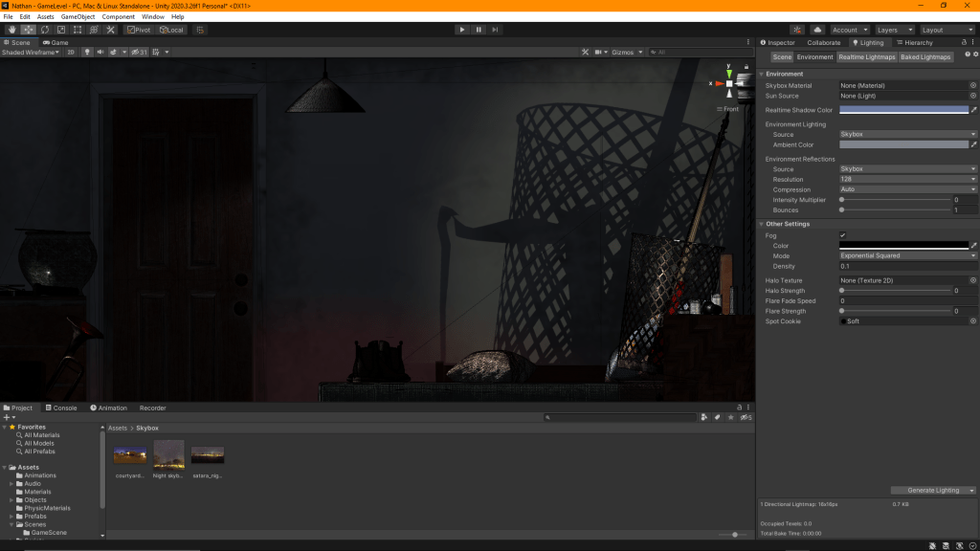Click the cloud services icon

[817, 30]
